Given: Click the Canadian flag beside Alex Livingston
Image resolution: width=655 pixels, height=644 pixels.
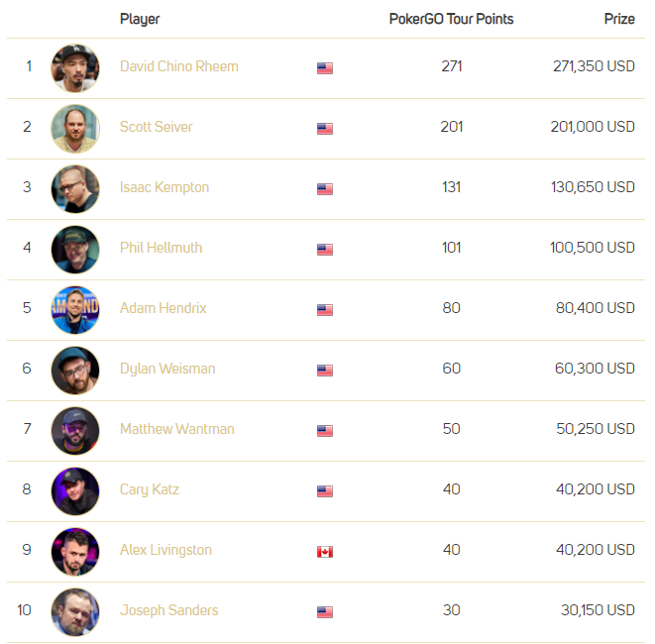Looking at the screenshot, I should [325, 551].
